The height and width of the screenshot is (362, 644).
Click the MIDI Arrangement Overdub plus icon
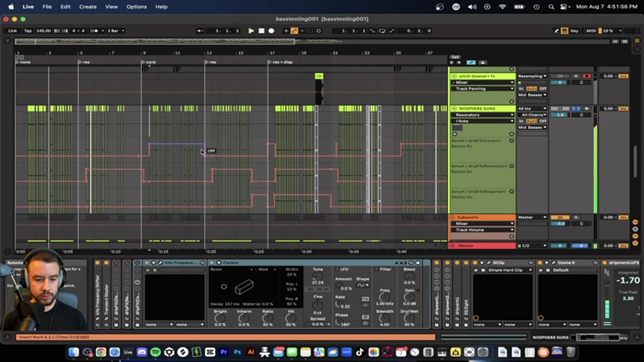point(286,31)
